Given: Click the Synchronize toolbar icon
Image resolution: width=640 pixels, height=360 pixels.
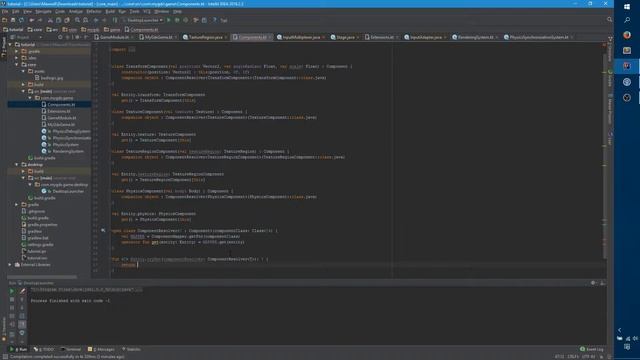Looking at the screenshot, I should tap(21, 20).
